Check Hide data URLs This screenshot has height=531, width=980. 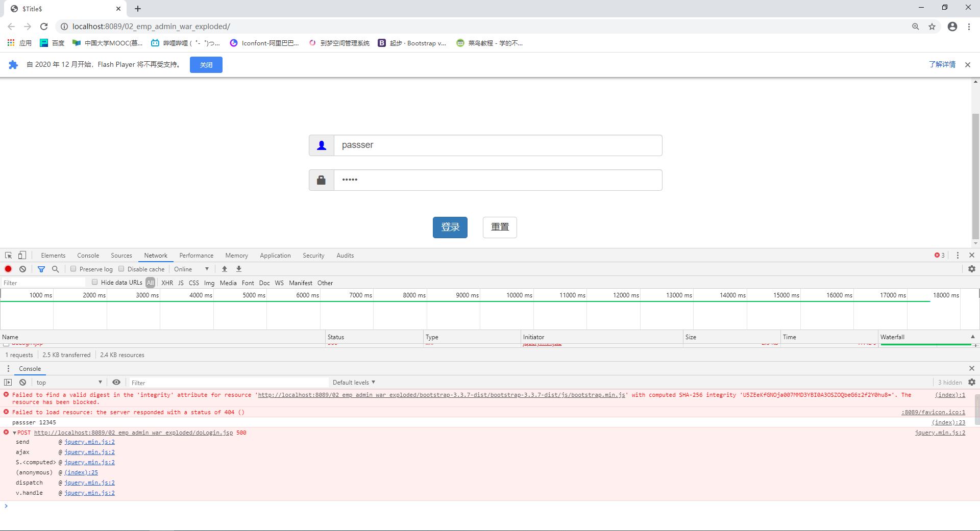point(95,282)
